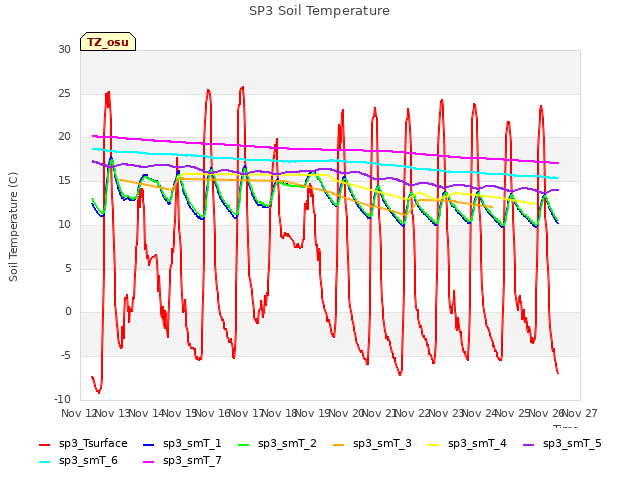Select the sp3_smT_6 legend label

coord(88,461)
